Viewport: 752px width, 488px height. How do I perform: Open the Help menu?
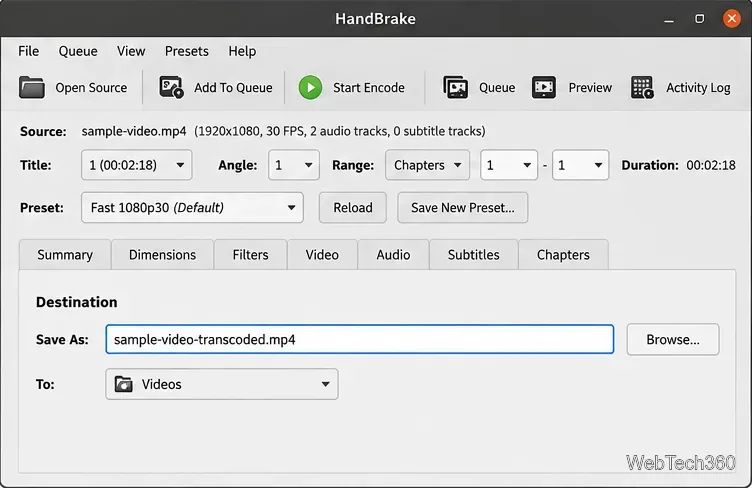(242, 51)
